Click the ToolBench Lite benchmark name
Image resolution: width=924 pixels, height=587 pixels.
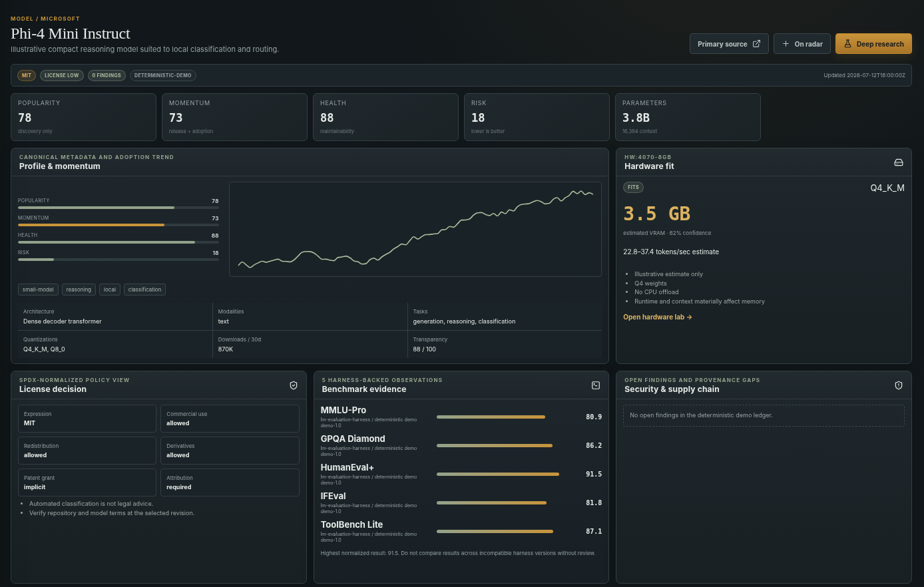tap(351, 524)
